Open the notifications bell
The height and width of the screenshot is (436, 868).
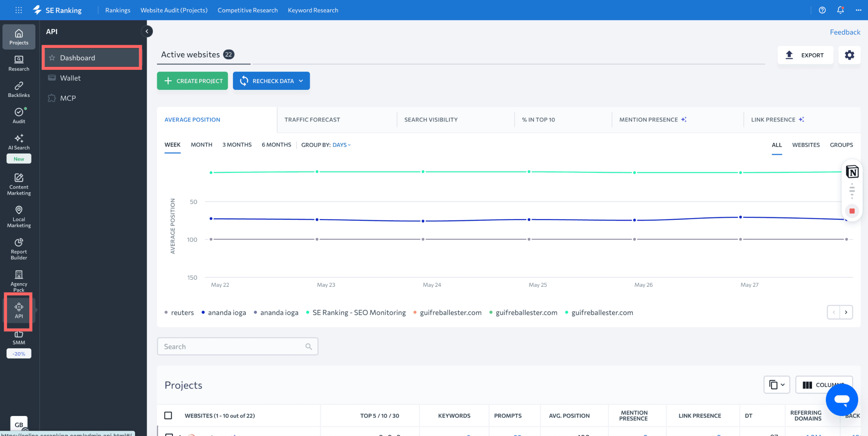pos(841,10)
